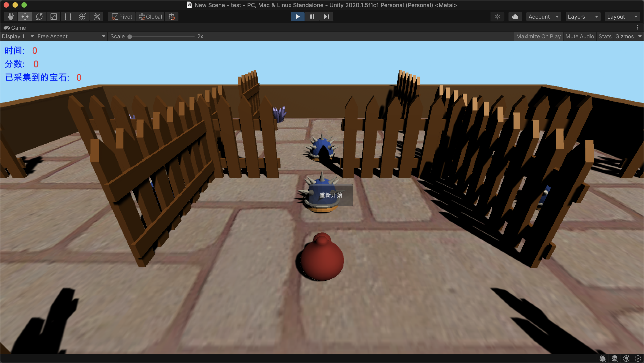Toggle grid snapping icon
644x363 pixels.
[x=172, y=17]
